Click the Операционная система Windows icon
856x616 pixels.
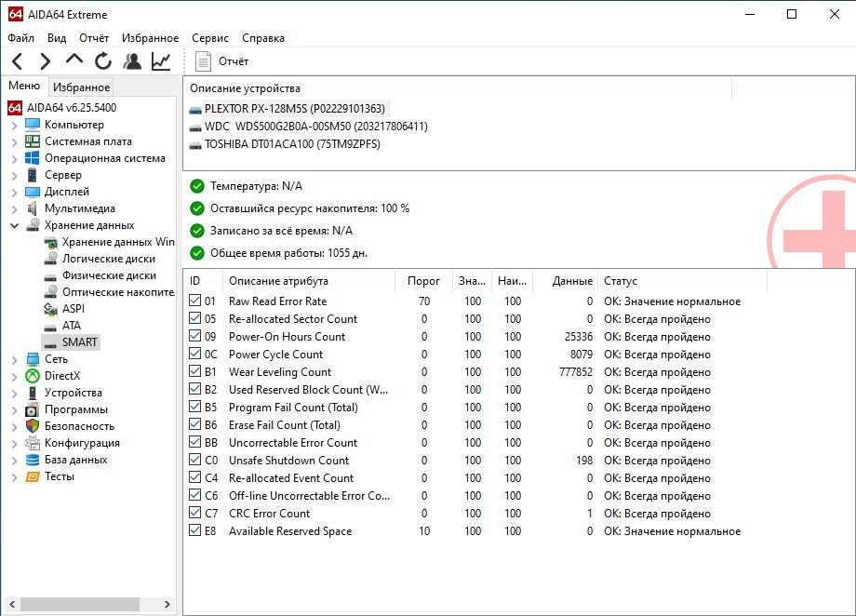click(x=33, y=158)
